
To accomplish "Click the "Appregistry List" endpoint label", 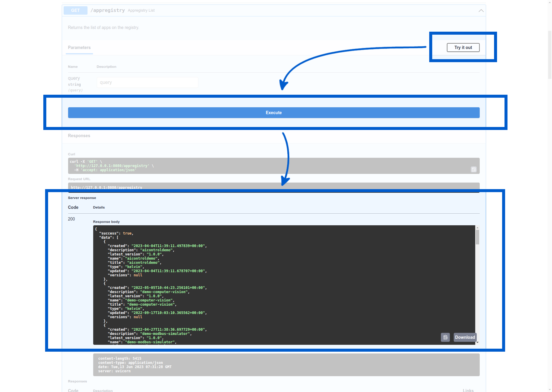I will click(141, 10).
